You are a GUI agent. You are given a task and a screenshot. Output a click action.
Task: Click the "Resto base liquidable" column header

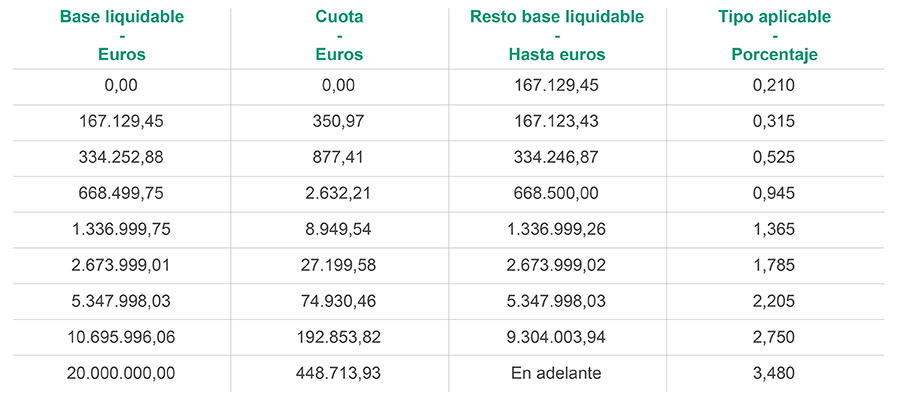click(556, 36)
